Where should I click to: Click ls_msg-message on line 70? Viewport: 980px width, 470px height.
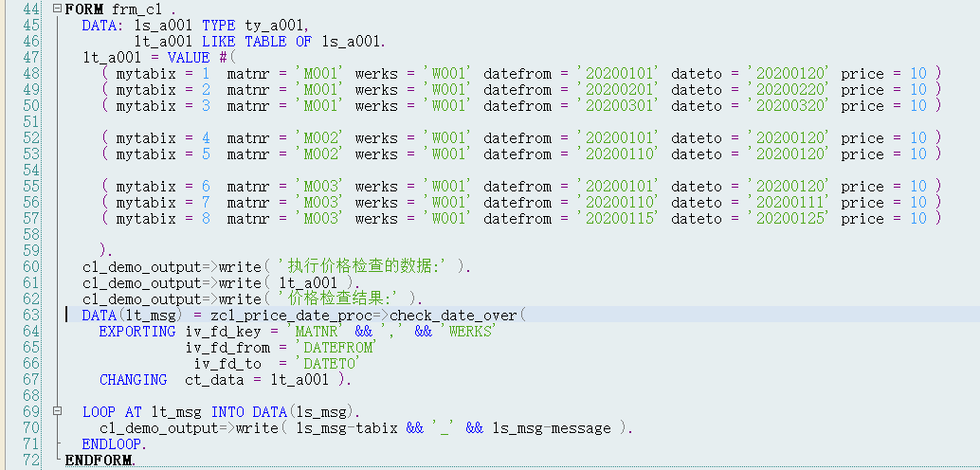552,428
